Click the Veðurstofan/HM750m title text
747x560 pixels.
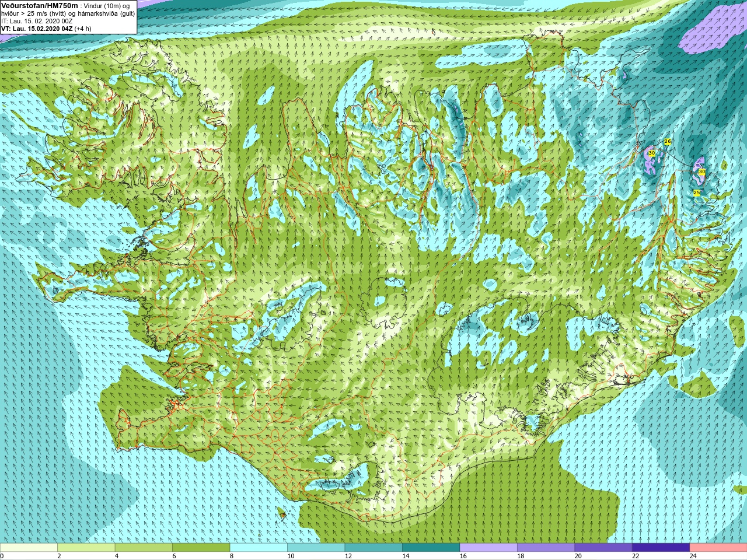click(40, 5)
